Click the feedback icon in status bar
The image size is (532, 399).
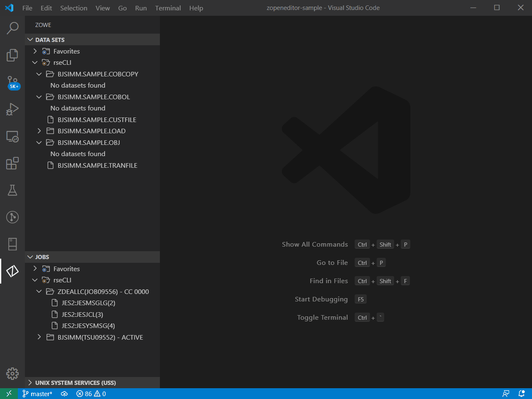(506, 394)
